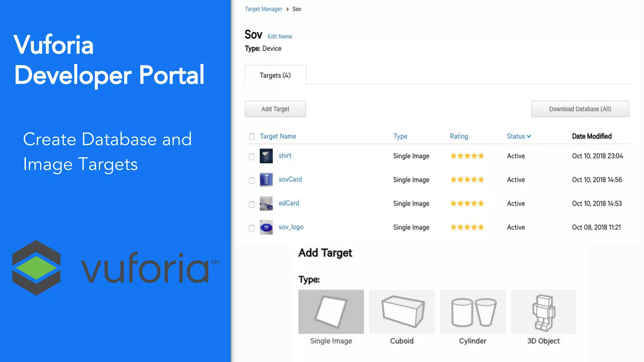The width and height of the screenshot is (644, 362).
Task: Go to Target Manager breadcrumb link
Action: 264,9
